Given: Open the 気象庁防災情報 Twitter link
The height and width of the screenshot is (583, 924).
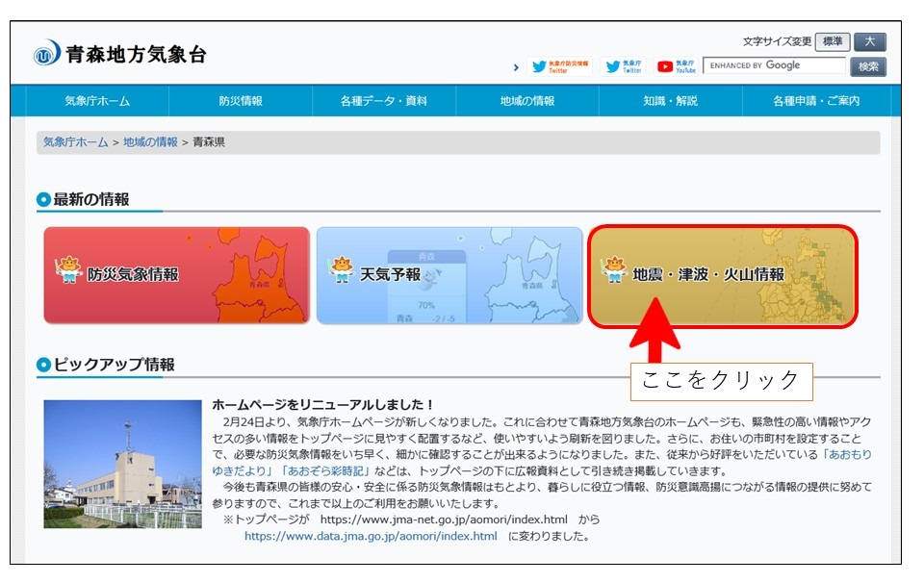Looking at the screenshot, I should click(560, 66).
